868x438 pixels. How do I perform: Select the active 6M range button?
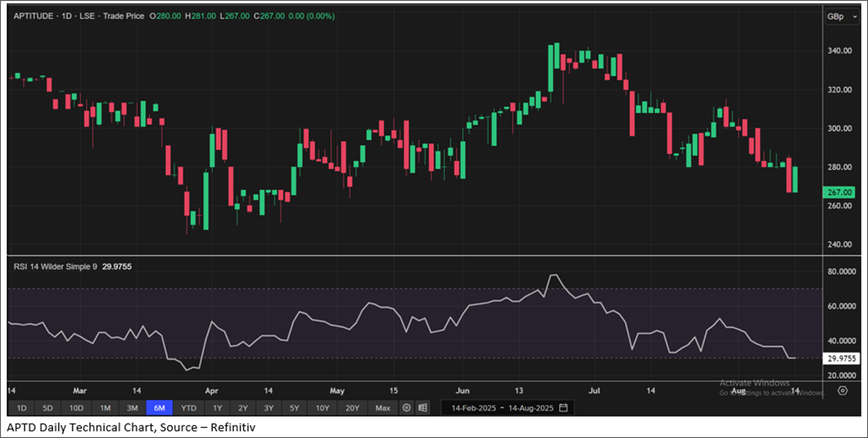coord(160,408)
